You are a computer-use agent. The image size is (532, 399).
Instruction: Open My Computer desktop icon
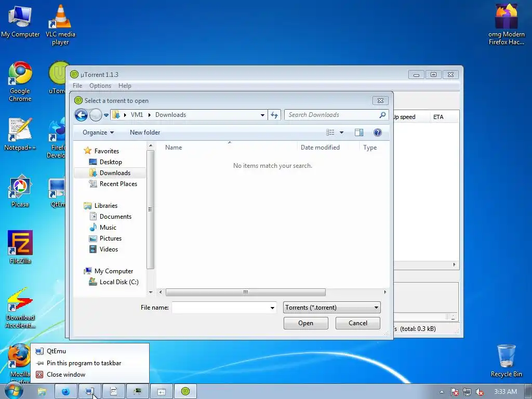pos(20,21)
